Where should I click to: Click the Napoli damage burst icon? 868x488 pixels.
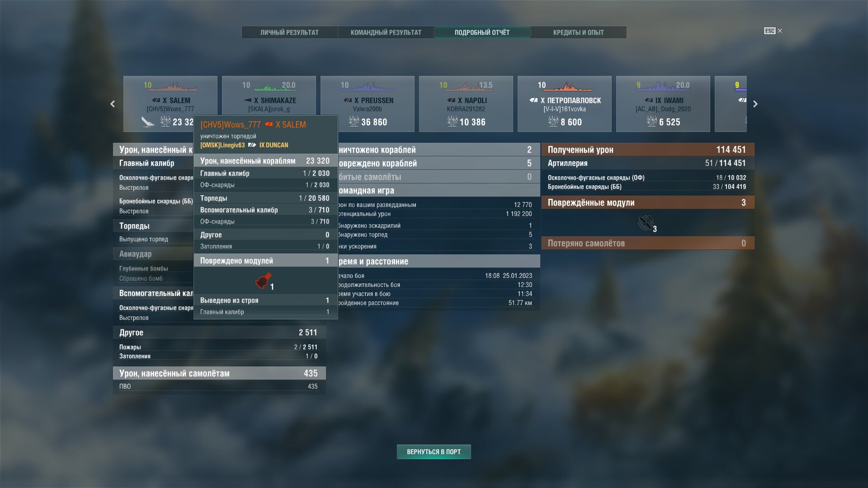[x=453, y=121]
